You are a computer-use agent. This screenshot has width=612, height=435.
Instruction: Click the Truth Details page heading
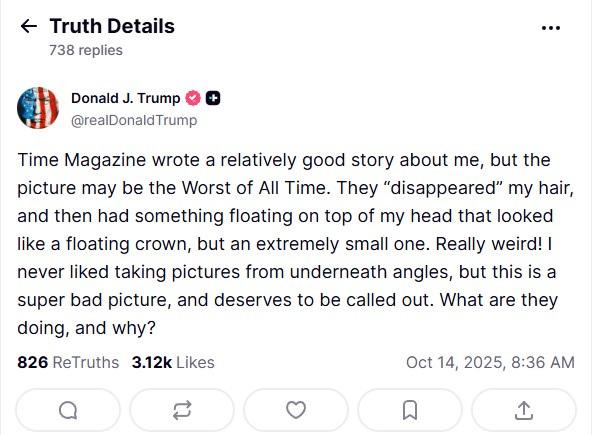tap(112, 27)
